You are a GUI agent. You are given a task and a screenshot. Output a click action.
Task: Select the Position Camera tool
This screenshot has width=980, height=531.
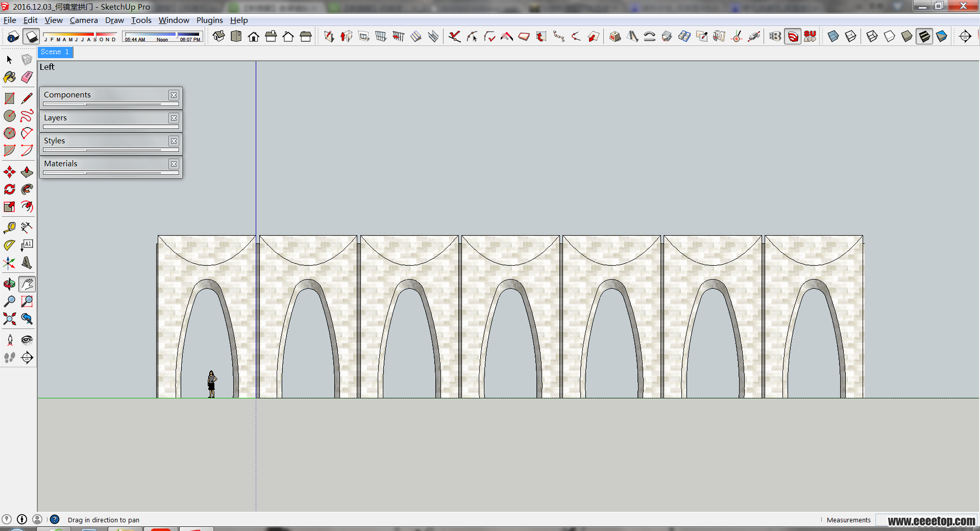tap(9, 340)
